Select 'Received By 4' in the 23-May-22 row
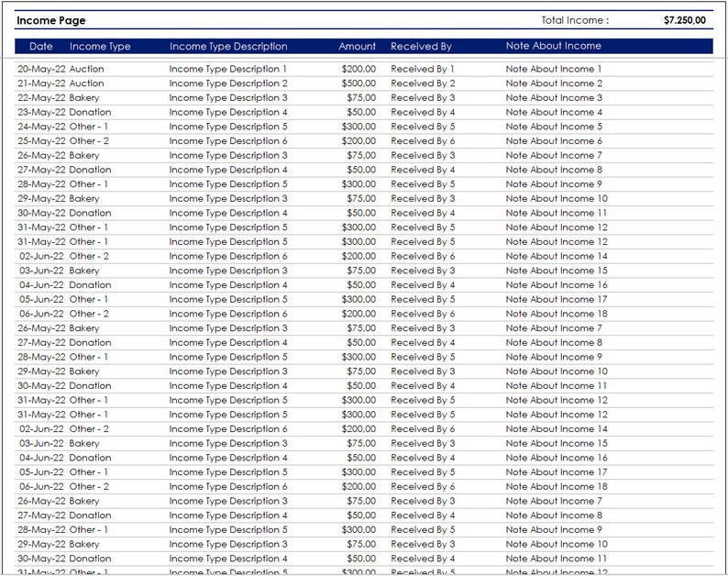Viewport: 728px width, 576px height. (x=423, y=113)
